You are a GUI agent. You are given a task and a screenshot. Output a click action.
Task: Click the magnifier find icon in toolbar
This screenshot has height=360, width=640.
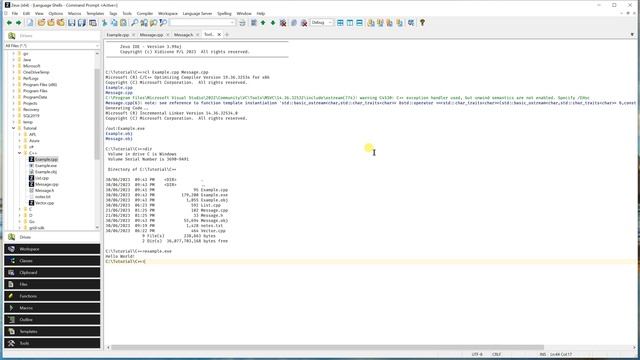pyautogui.click(x=134, y=23)
